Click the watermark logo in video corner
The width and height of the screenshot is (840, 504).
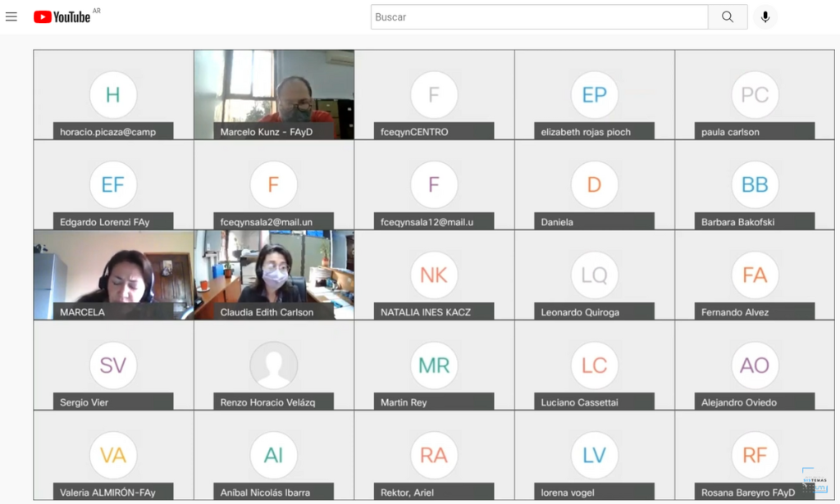pos(815,480)
